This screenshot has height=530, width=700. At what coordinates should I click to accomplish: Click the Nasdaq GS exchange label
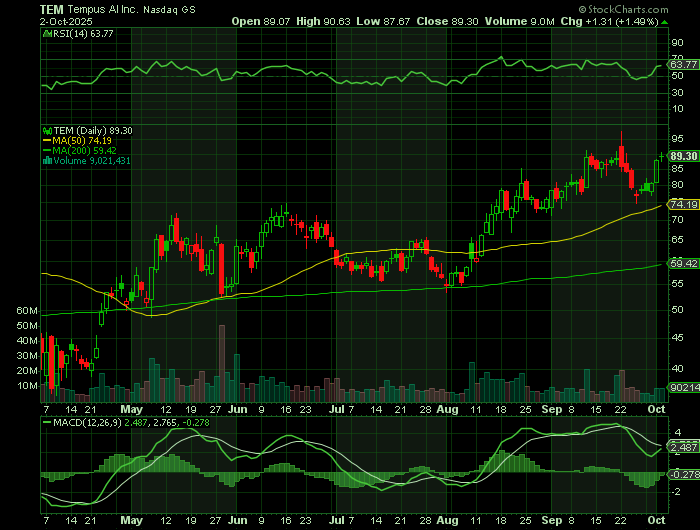(x=169, y=10)
